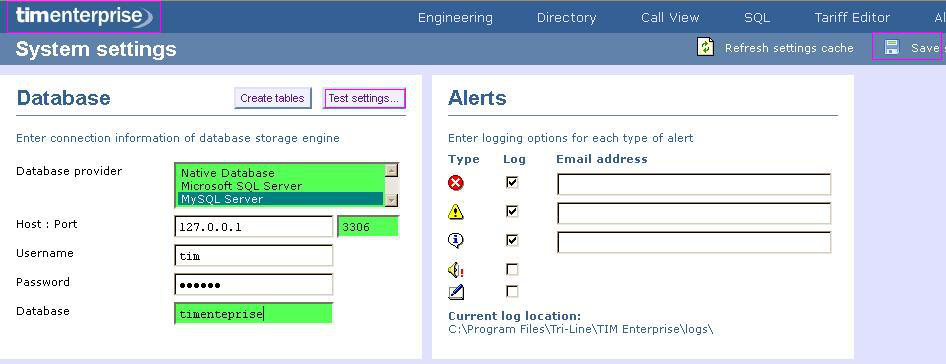Screen dimensions: 946x364
Task: Uncheck the Log checkbox for error alerts
Action: (x=512, y=182)
